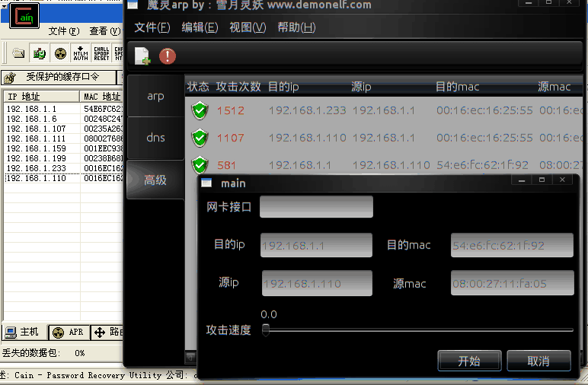Click the green shield on the 1107 row
Viewport: 588px width, 385px height.
click(200, 138)
